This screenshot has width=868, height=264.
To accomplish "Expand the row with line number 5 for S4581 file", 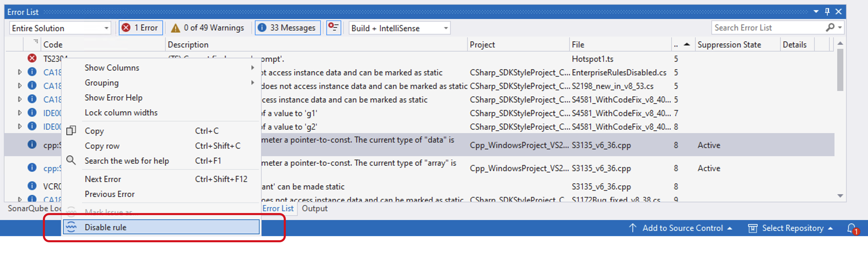I will pos(20,99).
